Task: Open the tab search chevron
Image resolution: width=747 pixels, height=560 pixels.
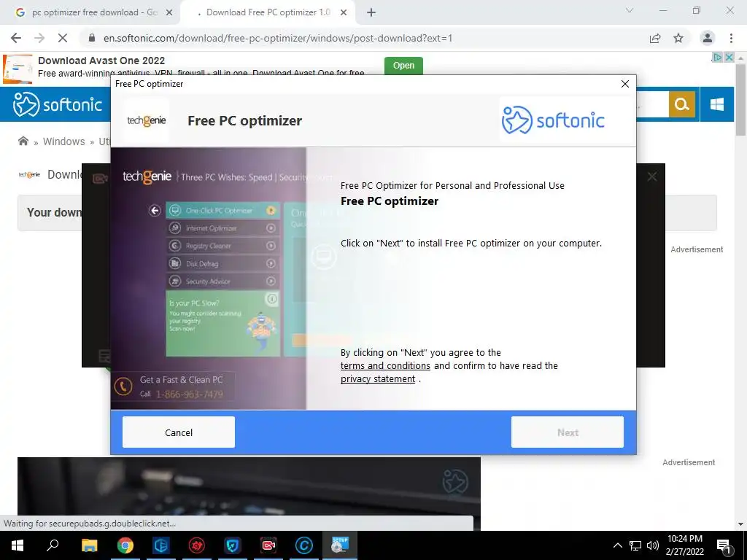Action: [x=630, y=10]
